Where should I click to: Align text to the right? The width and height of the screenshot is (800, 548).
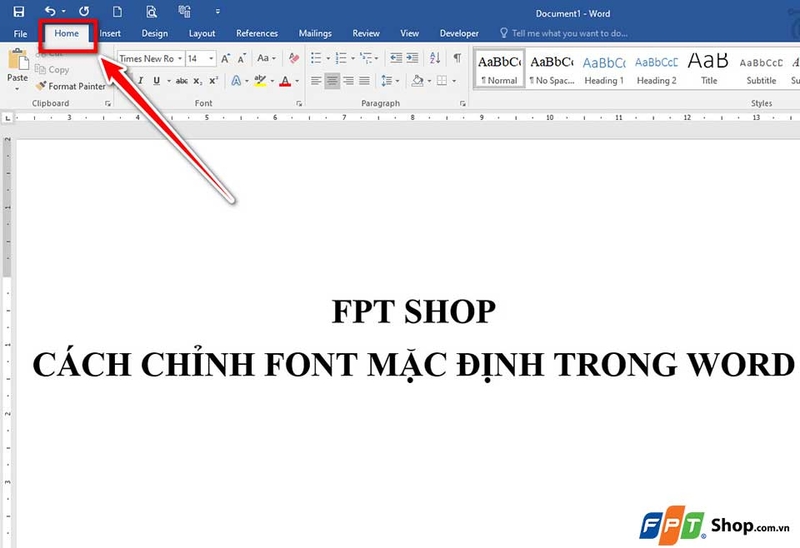[348, 81]
